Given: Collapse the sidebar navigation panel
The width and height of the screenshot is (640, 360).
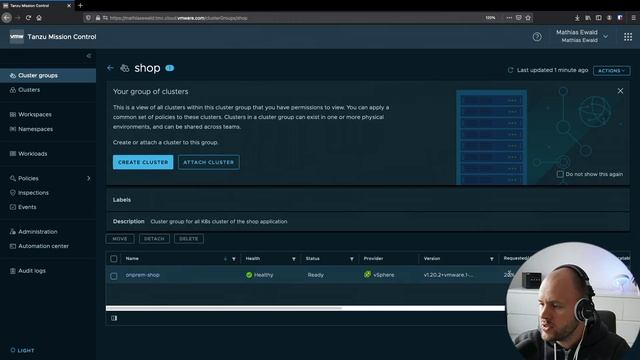Looking at the screenshot, I should (x=89, y=56).
